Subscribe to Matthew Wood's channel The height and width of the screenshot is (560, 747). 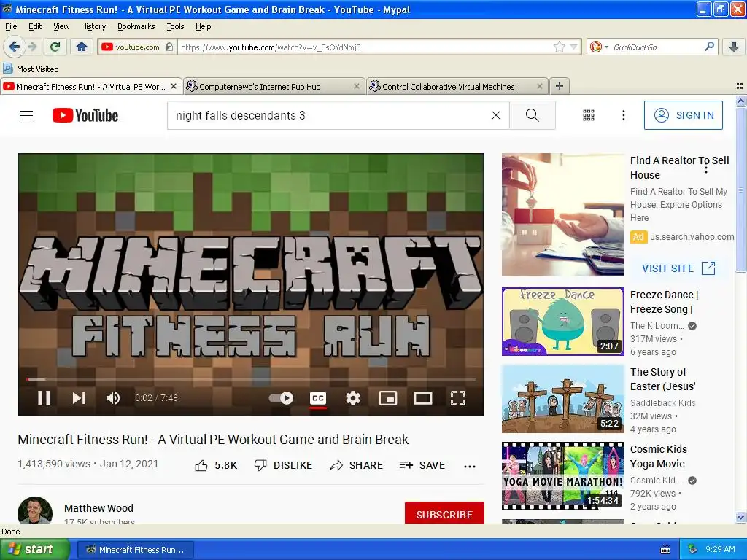444,514
